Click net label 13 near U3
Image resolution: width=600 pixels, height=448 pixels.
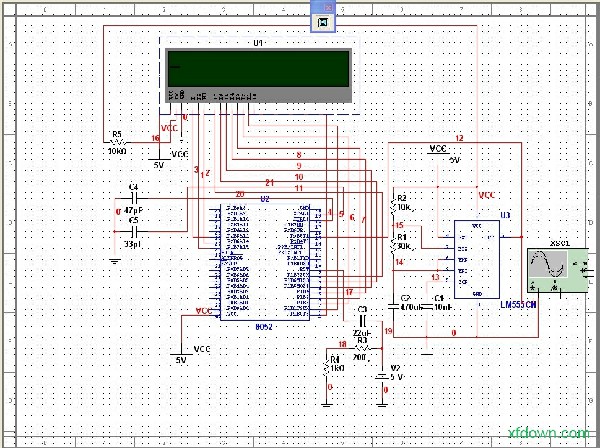pos(435,277)
